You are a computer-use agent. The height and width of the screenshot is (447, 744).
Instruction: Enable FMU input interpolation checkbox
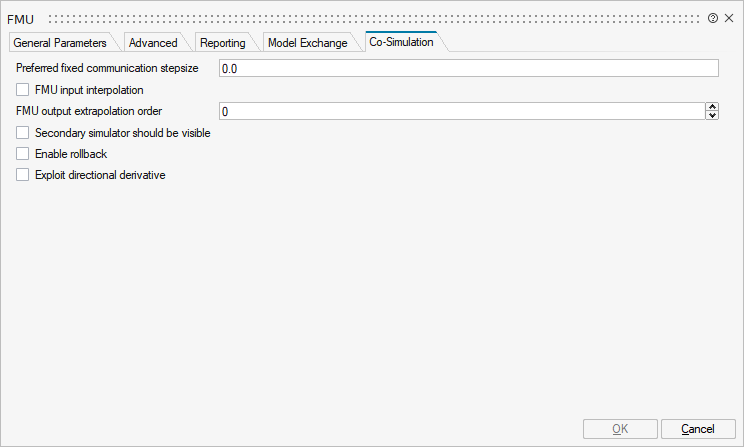click(23, 90)
